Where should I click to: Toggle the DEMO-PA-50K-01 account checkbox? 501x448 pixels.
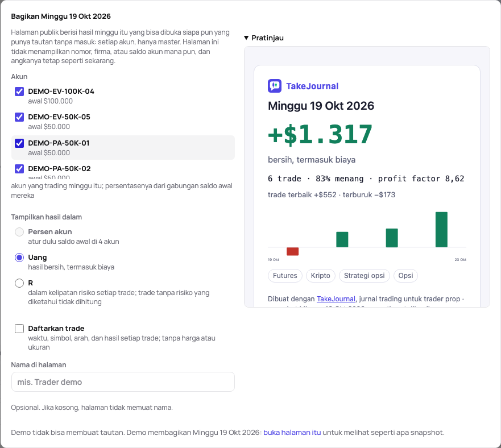coord(19,143)
